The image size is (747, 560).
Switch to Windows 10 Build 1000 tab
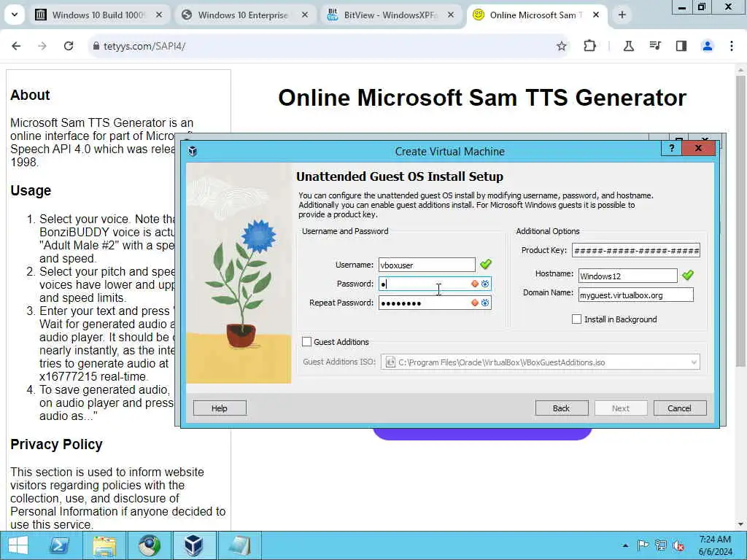point(98,15)
